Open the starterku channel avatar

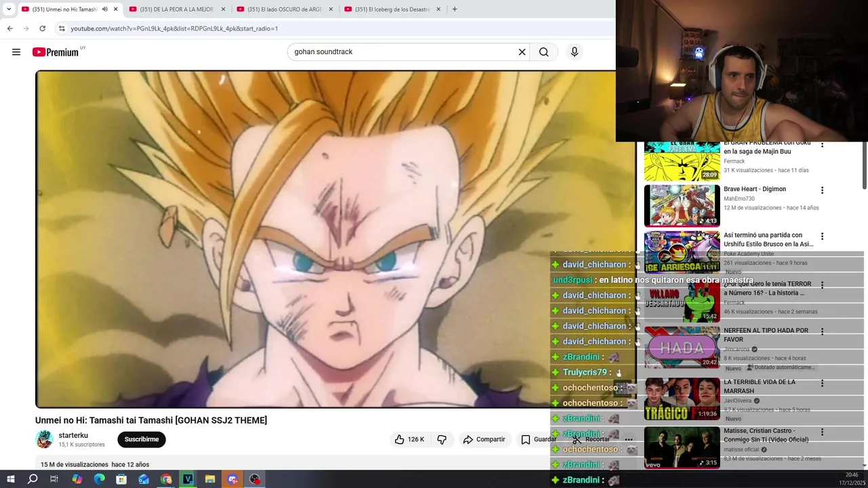(x=45, y=439)
